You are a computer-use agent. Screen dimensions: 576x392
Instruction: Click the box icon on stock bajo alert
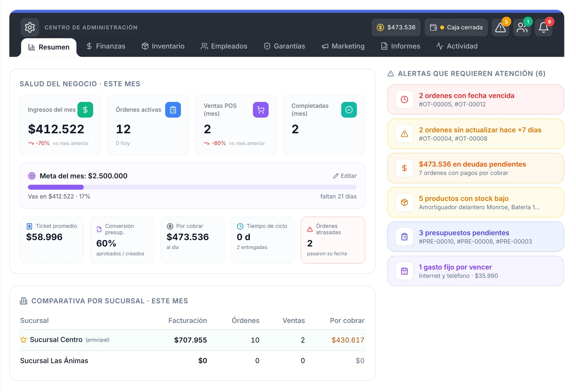[x=405, y=202]
